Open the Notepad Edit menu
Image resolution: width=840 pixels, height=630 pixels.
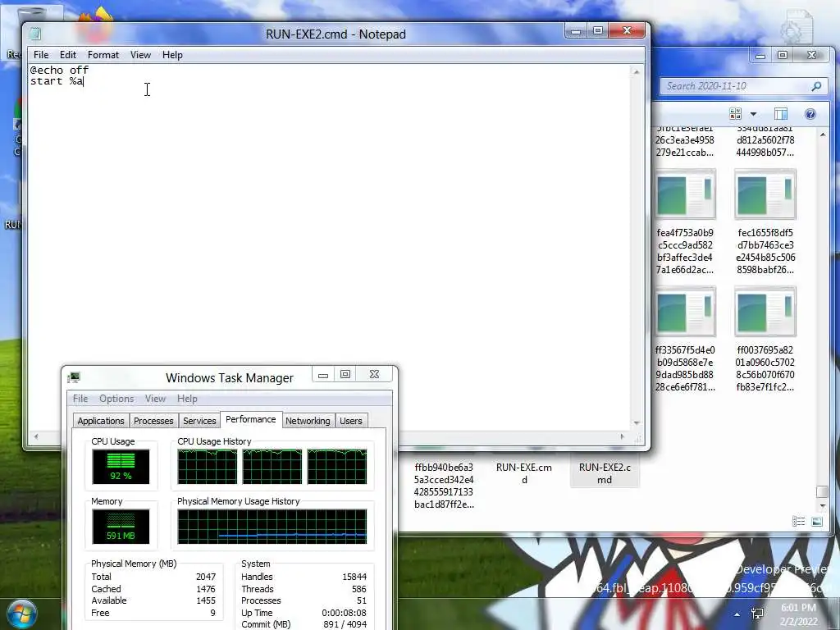(67, 55)
